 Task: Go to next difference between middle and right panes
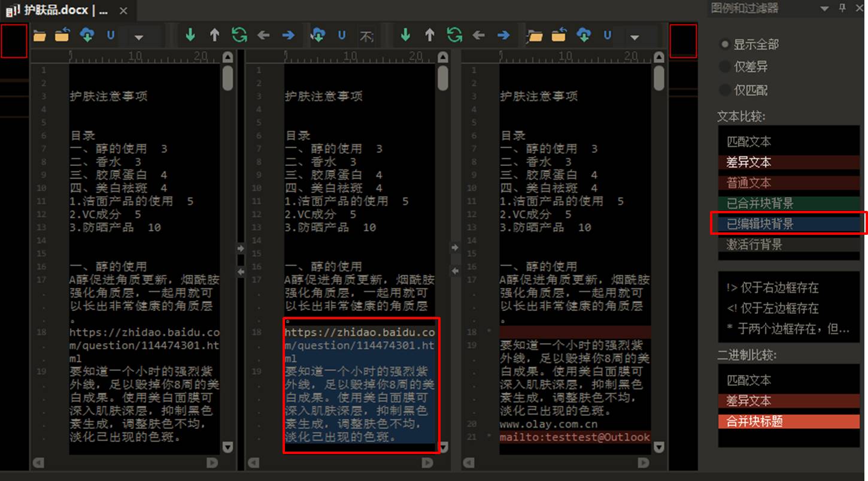coord(405,35)
